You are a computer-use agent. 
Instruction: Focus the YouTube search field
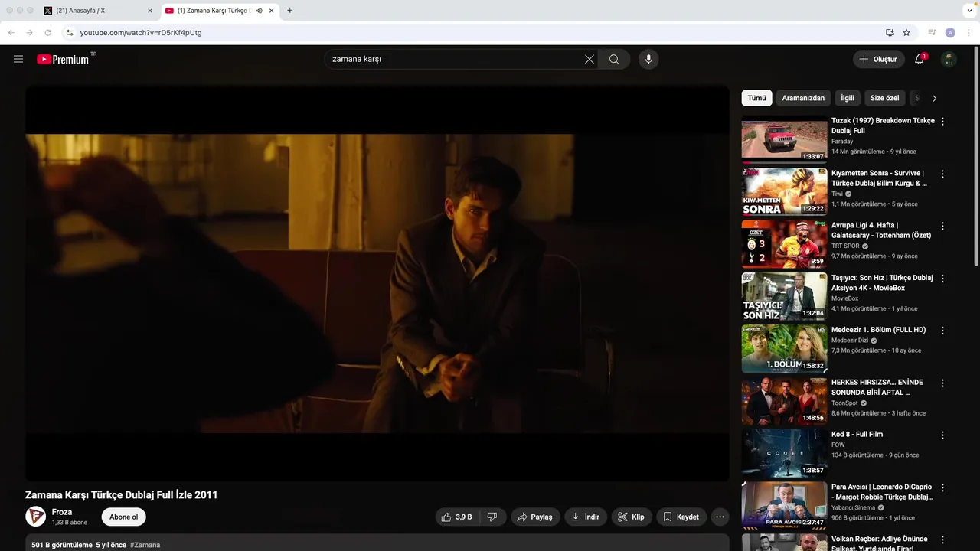(456, 59)
